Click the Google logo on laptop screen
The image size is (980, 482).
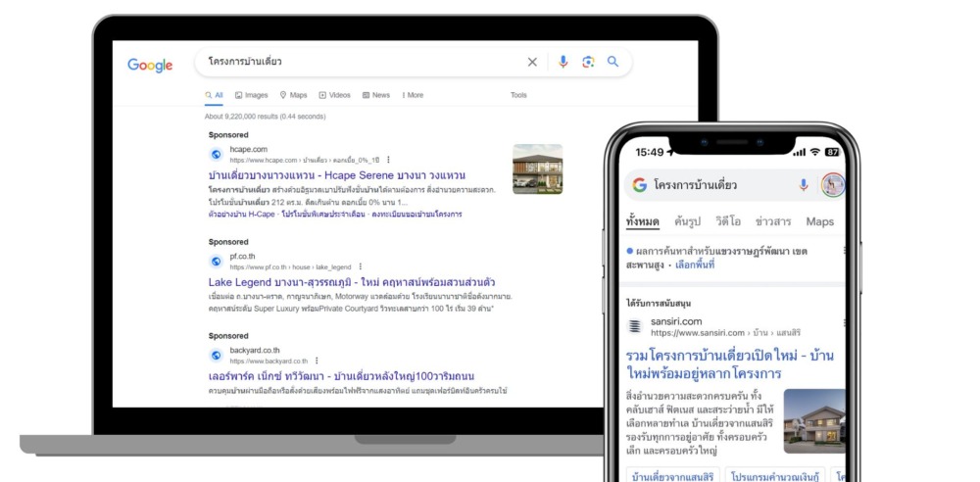(x=150, y=66)
